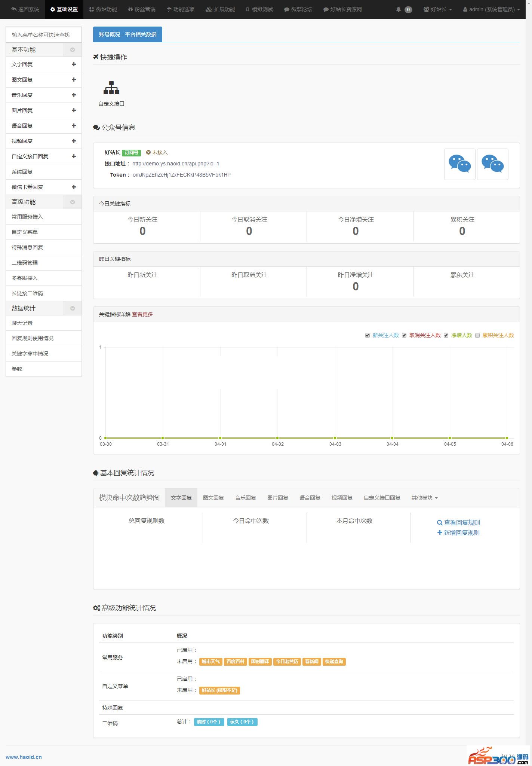Click the plus icon beside 音乐回复
The image size is (532, 766).
point(74,95)
